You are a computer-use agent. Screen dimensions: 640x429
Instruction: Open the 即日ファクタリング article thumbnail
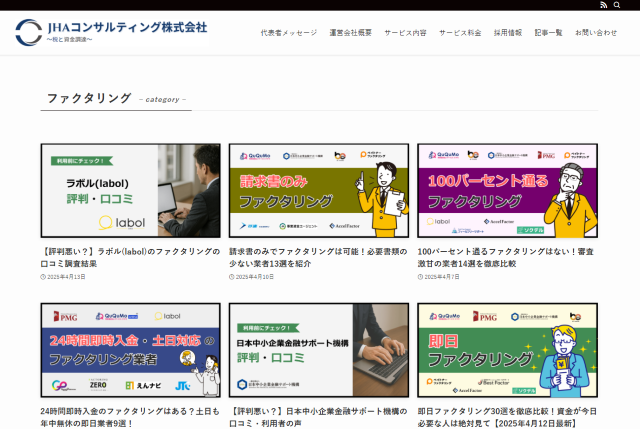click(507, 350)
